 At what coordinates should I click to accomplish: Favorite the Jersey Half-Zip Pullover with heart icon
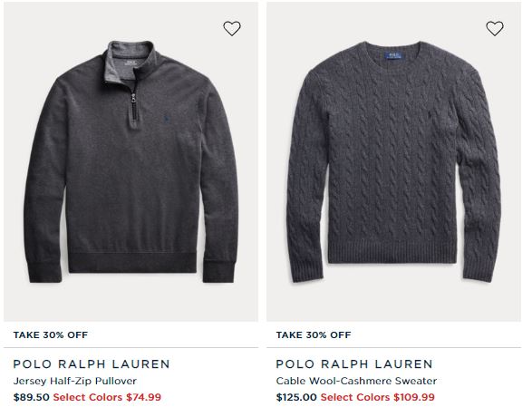click(x=232, y=28)
